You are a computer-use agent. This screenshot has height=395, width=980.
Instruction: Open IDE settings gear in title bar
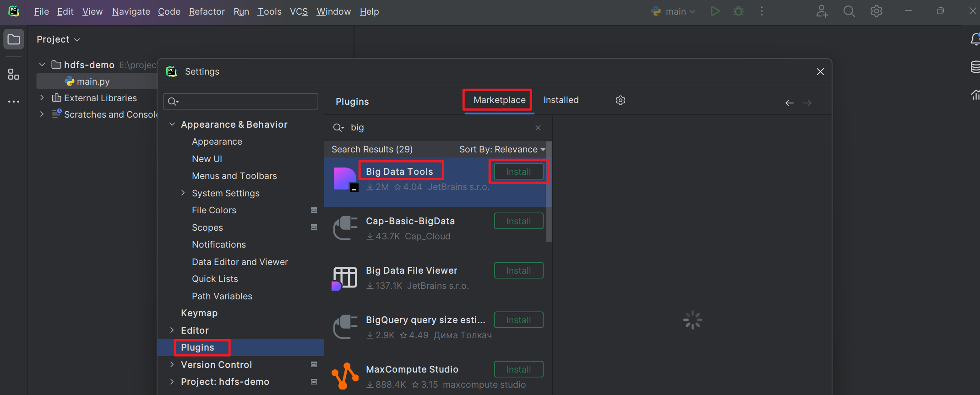tap(876, 11)
